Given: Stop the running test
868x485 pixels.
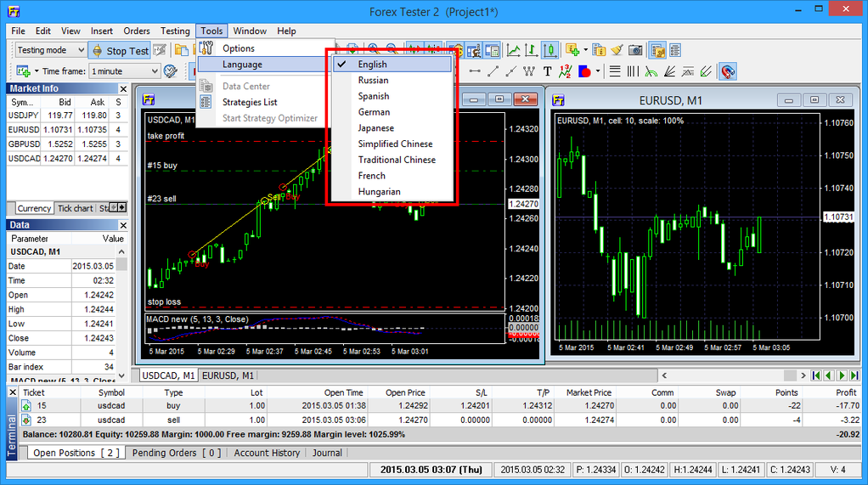Looking at the screenshot, I should click(x=120, y=50).
